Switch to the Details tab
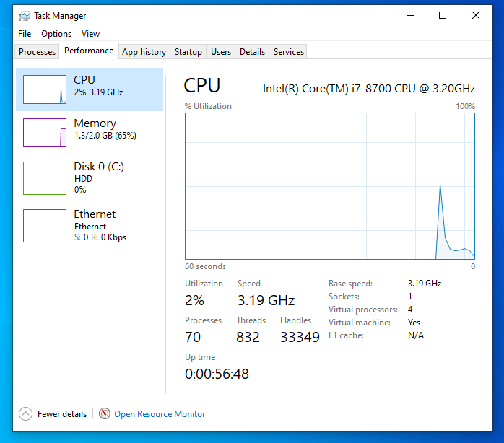The image size is (504, 443). coord(252,52)
